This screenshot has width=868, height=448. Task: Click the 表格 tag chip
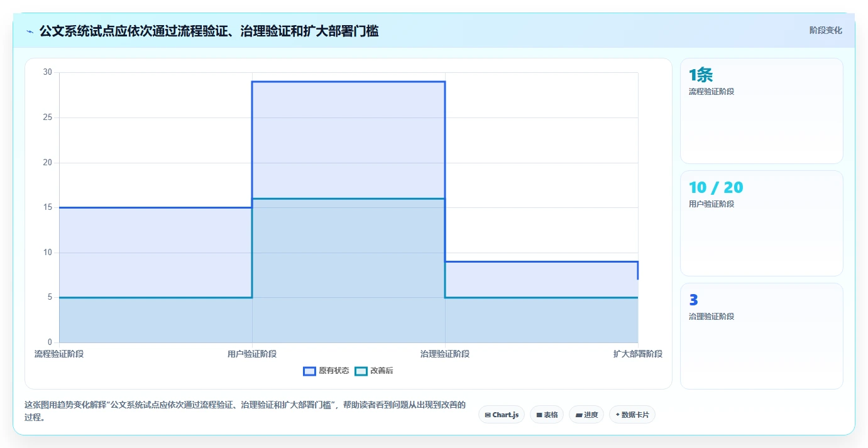click(547, 415)
